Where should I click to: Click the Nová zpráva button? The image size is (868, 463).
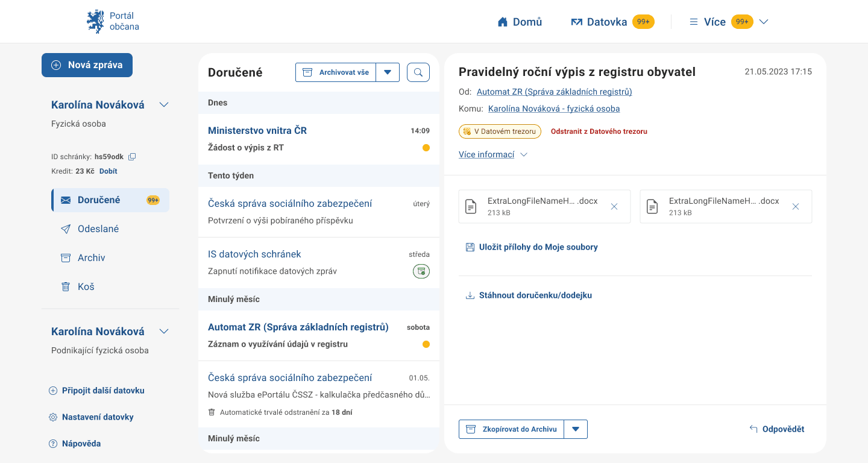[87, 65]
